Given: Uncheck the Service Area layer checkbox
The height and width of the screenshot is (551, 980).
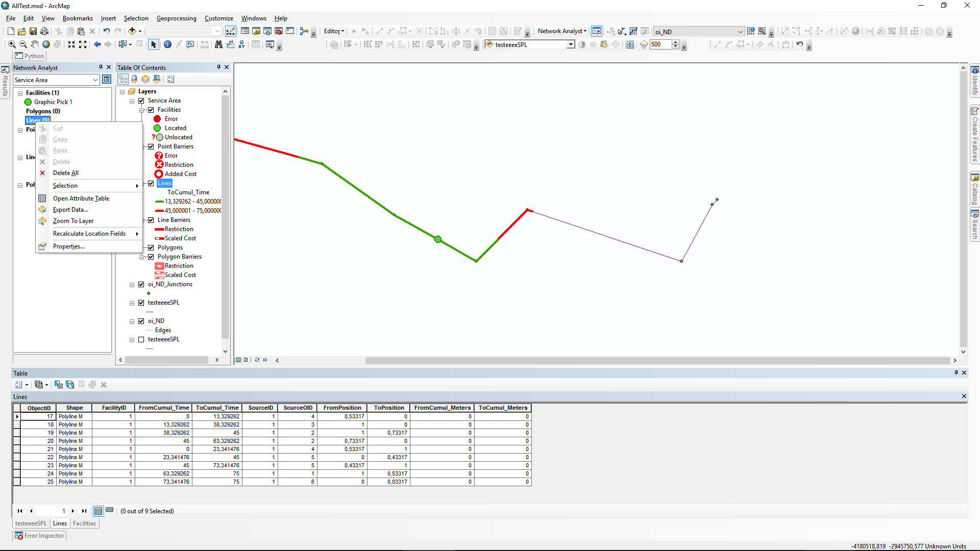Looking at the screenshot, I should coord(141,101).
